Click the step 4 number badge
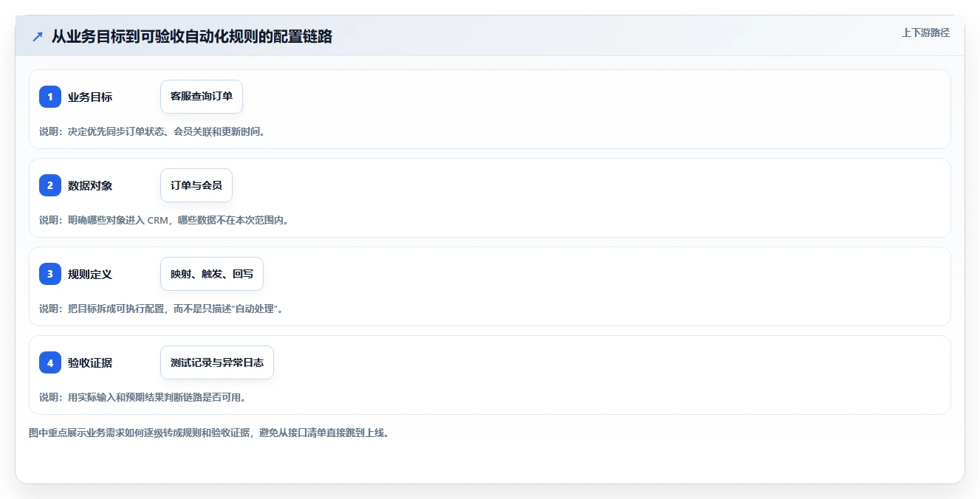 click(x=50, y=362)
